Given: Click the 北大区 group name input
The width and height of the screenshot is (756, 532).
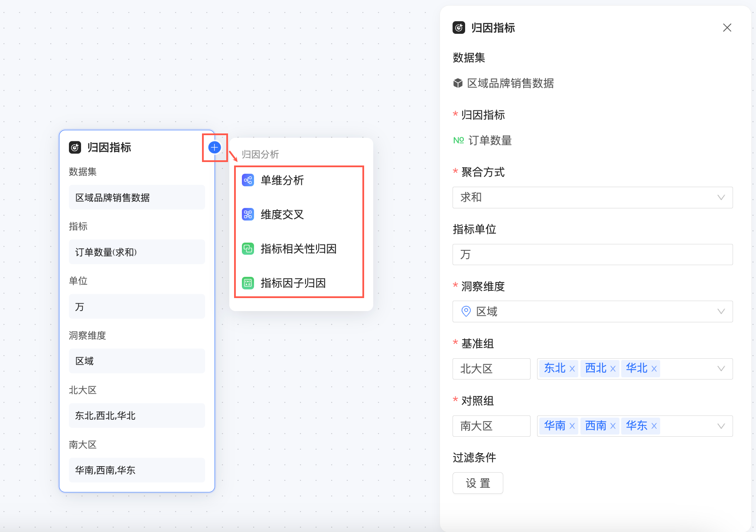Looking at the screenshot, I should click(492, 369).
